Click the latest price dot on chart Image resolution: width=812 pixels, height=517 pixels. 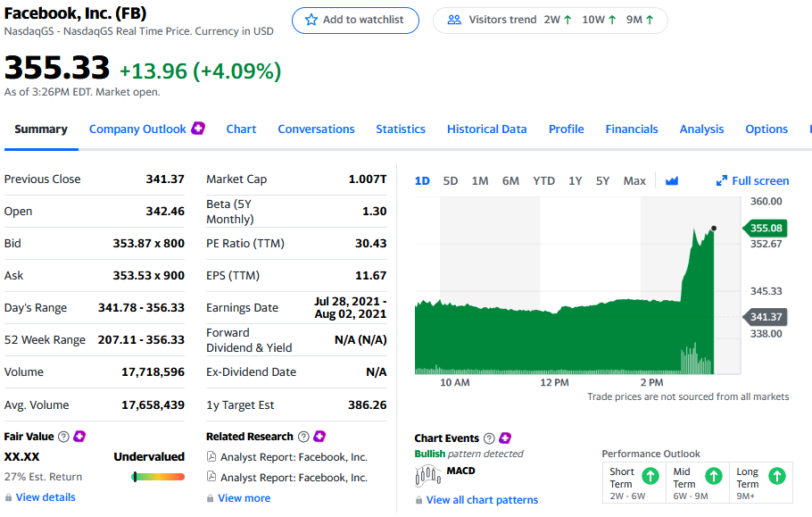pos(714,228)
